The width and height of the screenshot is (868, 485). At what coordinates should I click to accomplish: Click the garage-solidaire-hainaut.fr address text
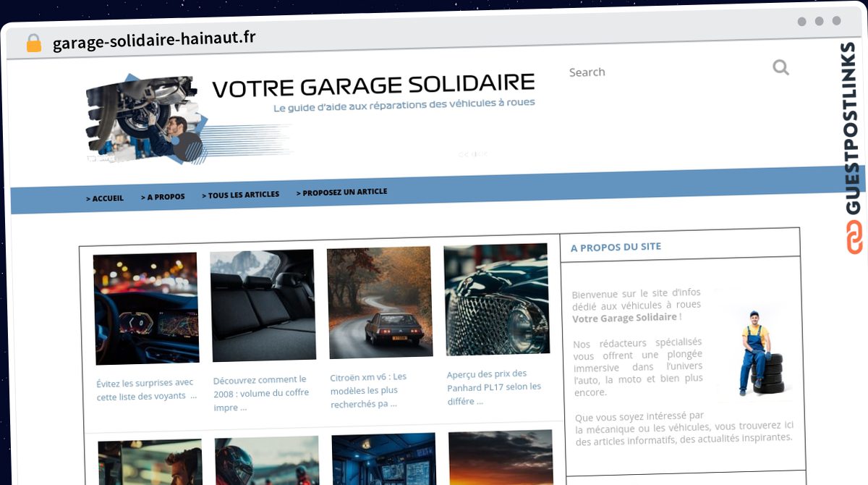(x=154, y=39)
